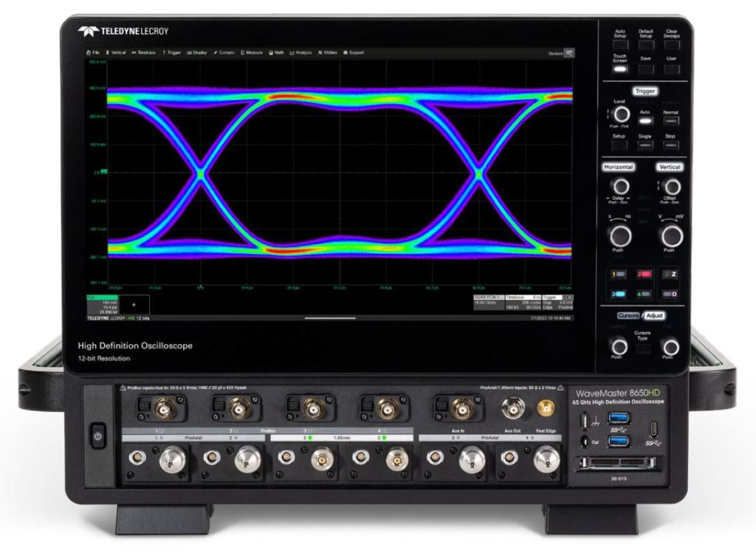756x558 pixels.
Task: Open the Math menu
Action: coord(277,53)
